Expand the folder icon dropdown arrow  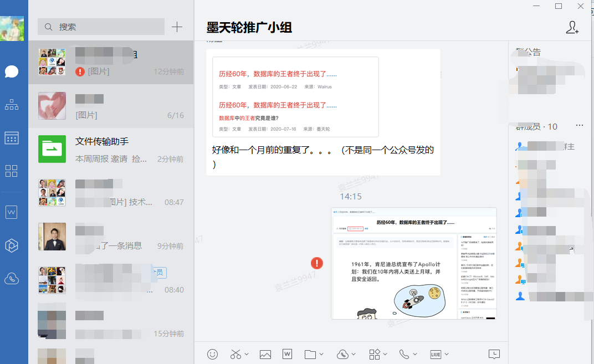(321, 354)
